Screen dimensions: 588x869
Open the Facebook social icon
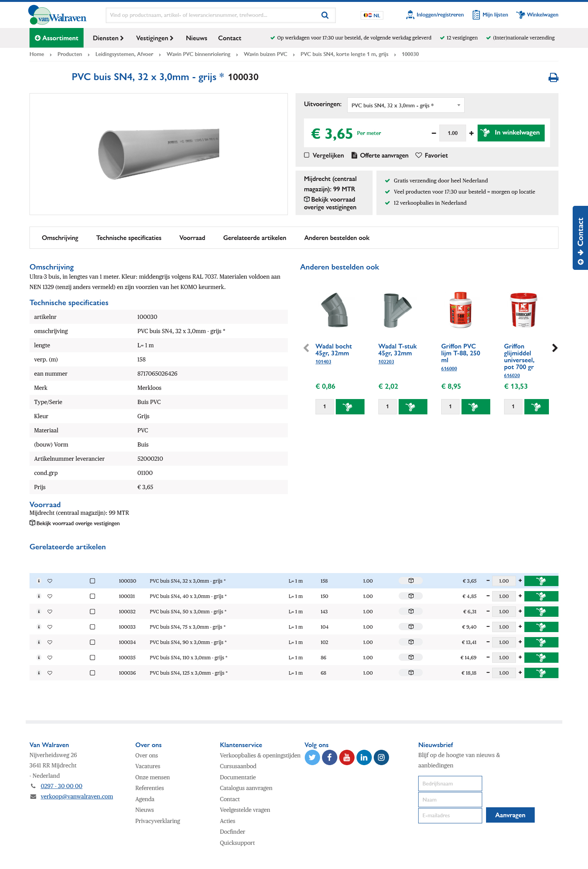click(x=329, y=757)
